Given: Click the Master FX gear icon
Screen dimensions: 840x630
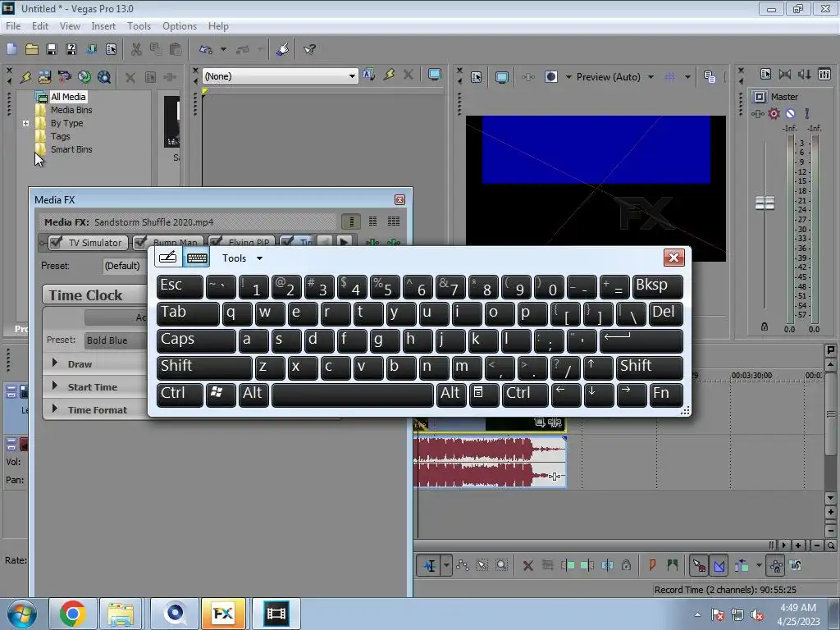Looking at the screenshot, I should pos(774,113).
